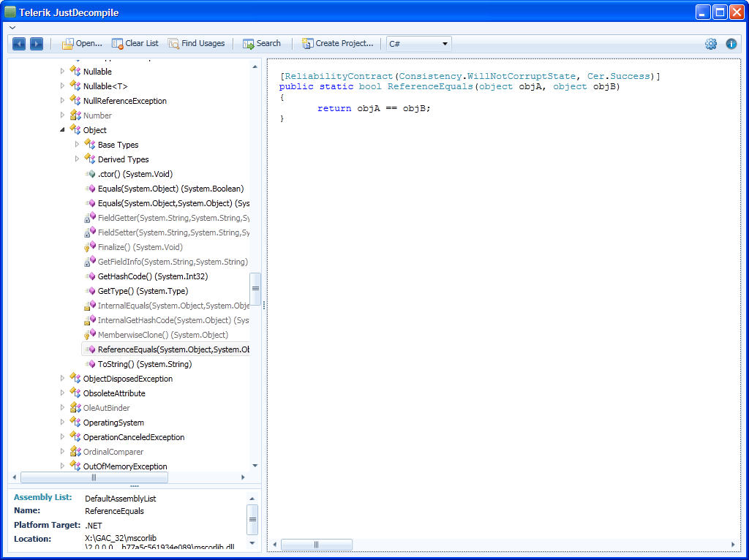Click the Open... button label

pyautogui.click(x=89, y=43)
